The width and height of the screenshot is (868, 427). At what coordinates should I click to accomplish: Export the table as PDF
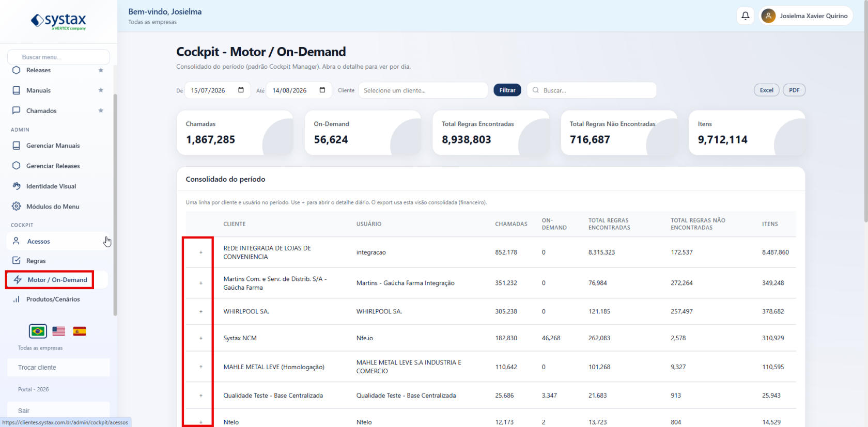pos(794,90)
